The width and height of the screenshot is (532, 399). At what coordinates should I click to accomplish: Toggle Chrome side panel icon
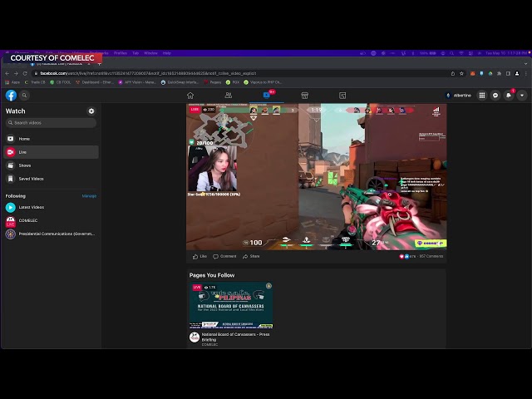(508, 73)
